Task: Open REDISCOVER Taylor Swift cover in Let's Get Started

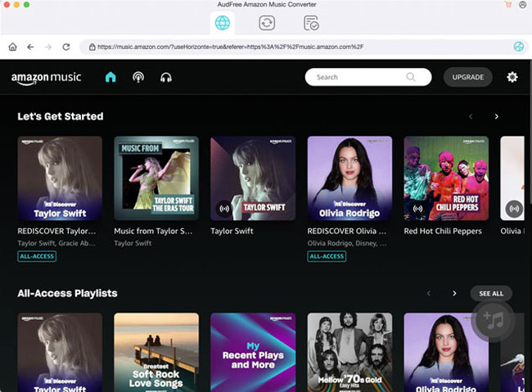Action: 60,178
